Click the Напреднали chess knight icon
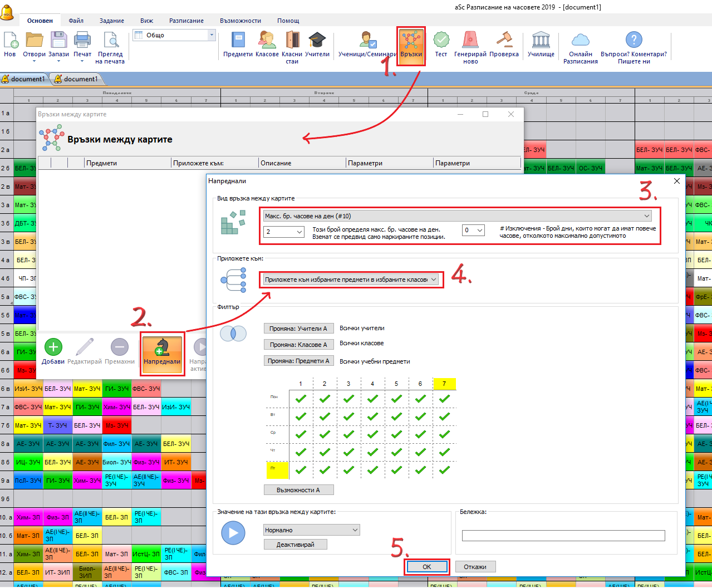The height and width of the screenshot is (588, 712). (x=162, y=348)
